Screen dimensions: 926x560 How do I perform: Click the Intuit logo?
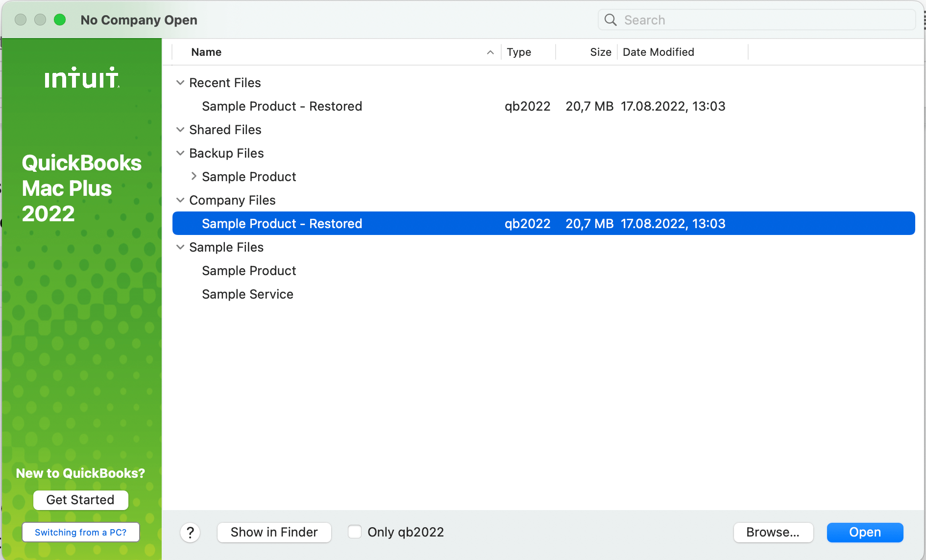[81, 77]
